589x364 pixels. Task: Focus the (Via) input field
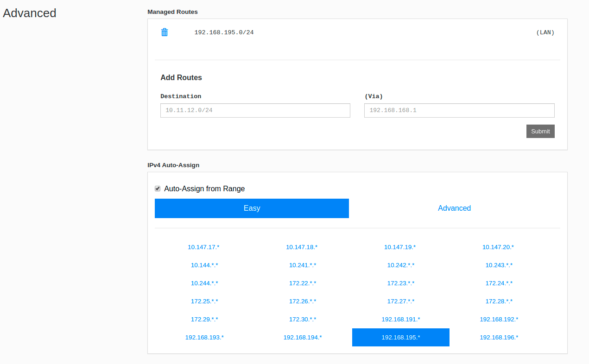pos(459,111)
